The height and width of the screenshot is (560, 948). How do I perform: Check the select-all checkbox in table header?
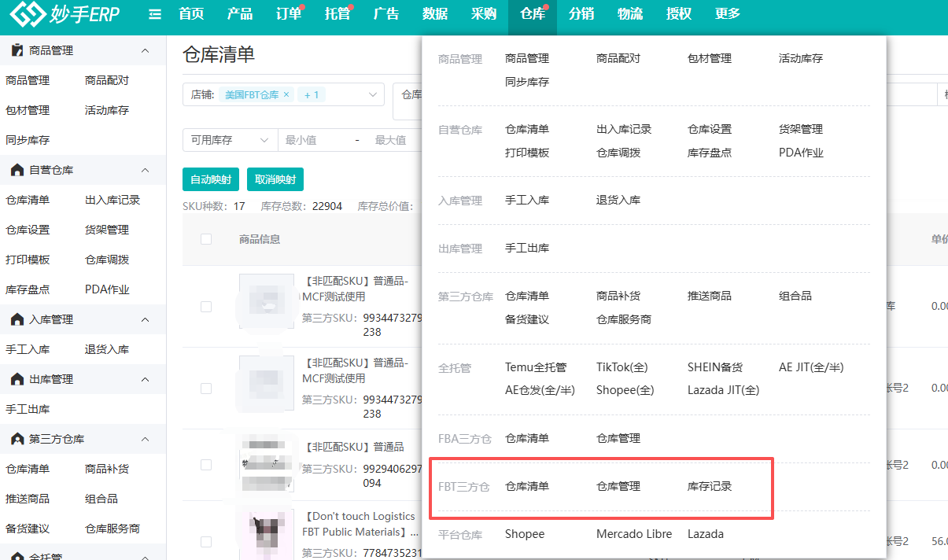(206, 240)
